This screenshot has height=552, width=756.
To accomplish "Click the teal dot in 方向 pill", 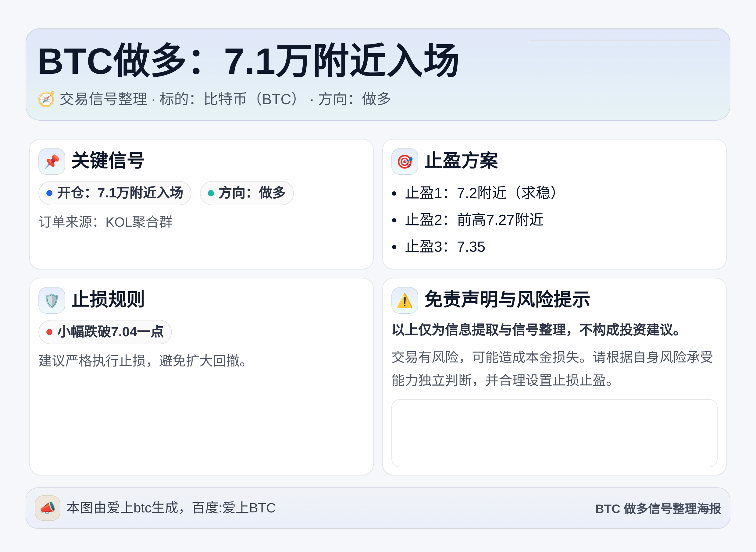I will coord(211,193).
